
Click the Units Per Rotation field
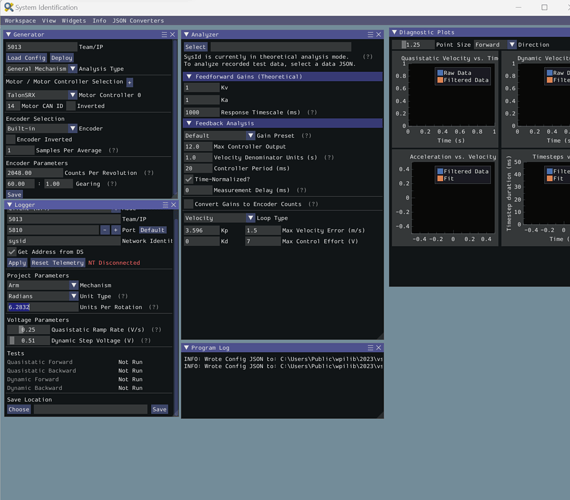tap(43, 307)
